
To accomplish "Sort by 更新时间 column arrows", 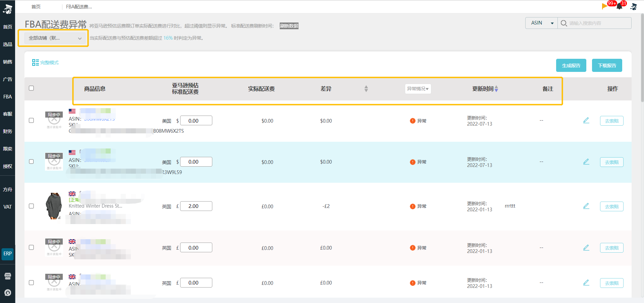I will click(x=496, y=89).
